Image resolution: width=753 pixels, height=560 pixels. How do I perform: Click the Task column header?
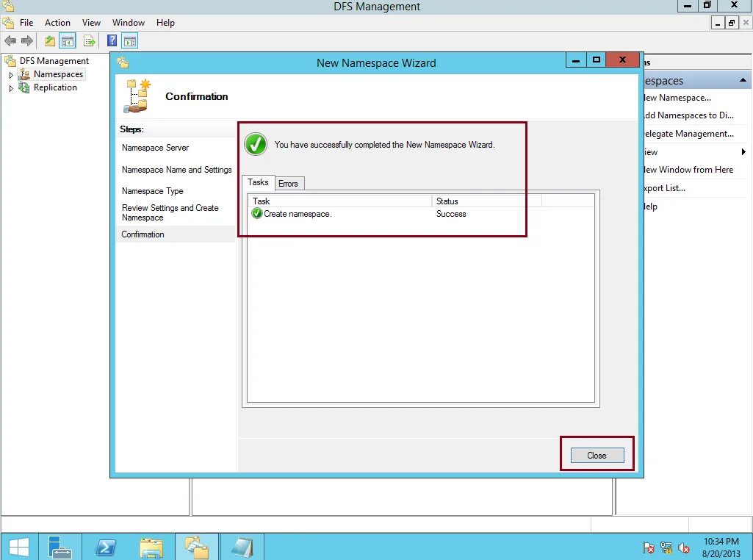(x=340, y=201)
